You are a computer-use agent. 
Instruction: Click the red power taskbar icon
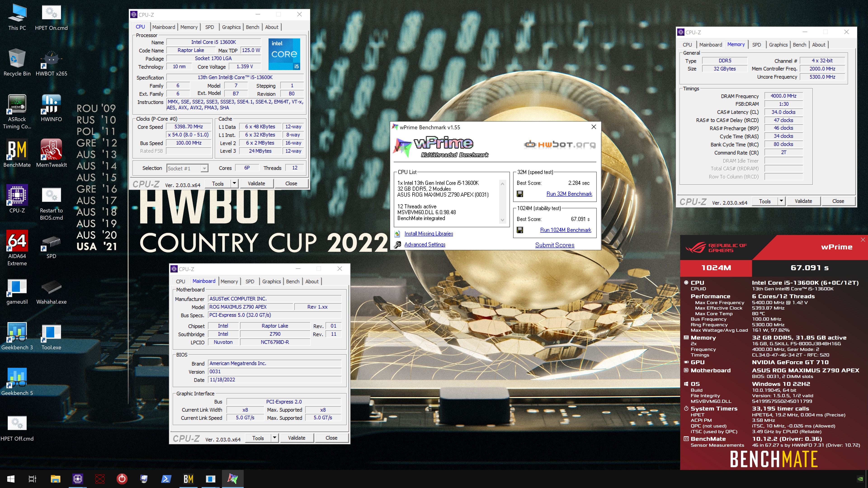(x=122, y=479)
